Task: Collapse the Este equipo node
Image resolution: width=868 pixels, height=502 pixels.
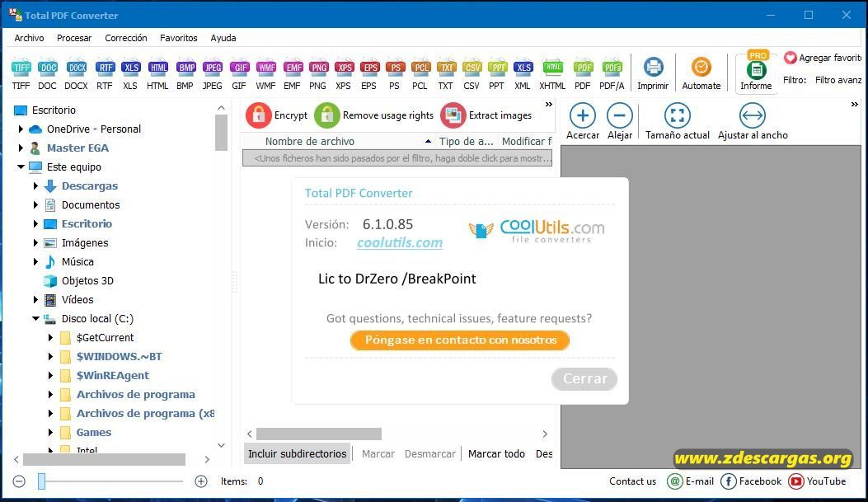Action: pos(21,167)
